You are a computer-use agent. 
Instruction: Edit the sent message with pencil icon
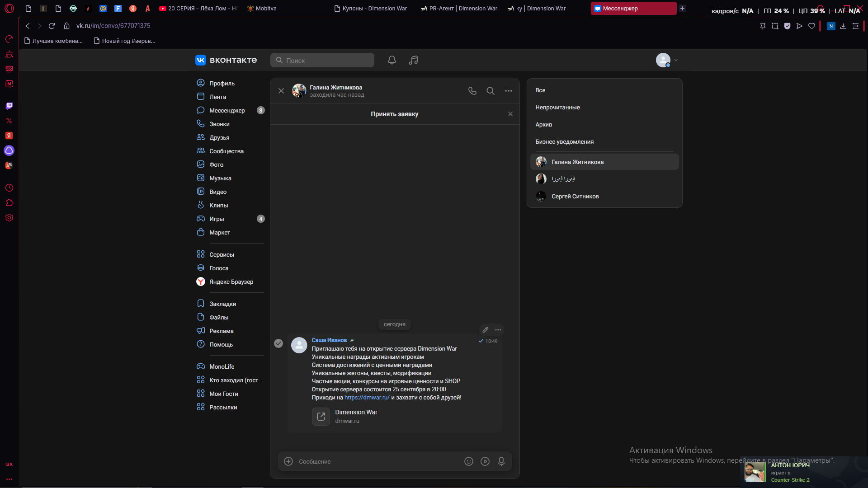[486, 330]
